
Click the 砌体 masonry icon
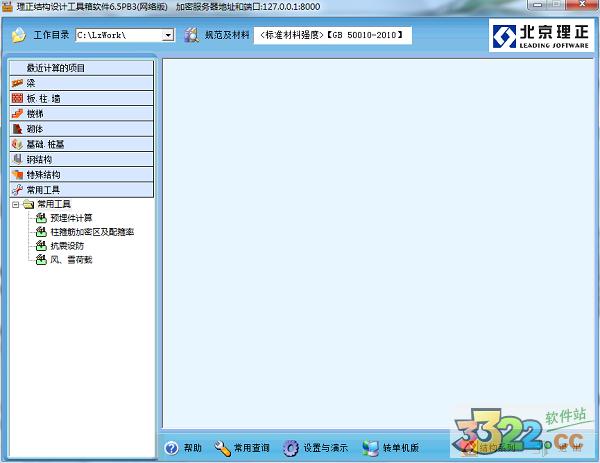click(17, 129)
